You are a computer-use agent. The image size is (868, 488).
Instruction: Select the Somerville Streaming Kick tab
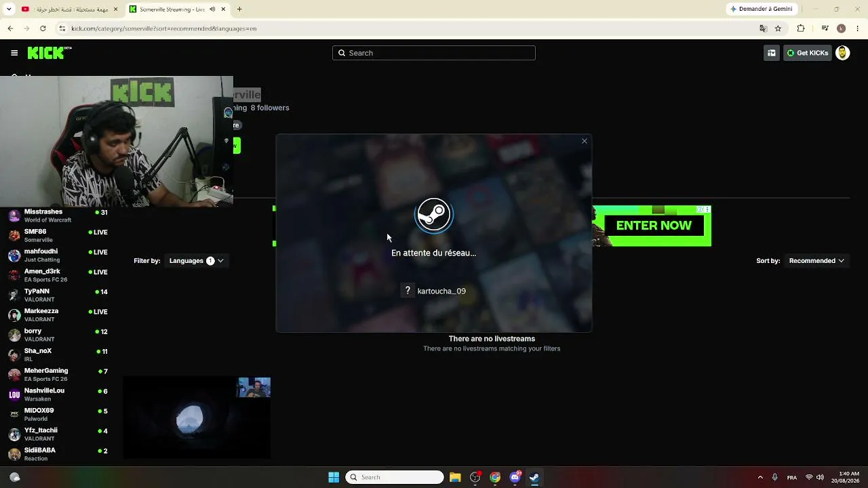click(x=178, y=9)
